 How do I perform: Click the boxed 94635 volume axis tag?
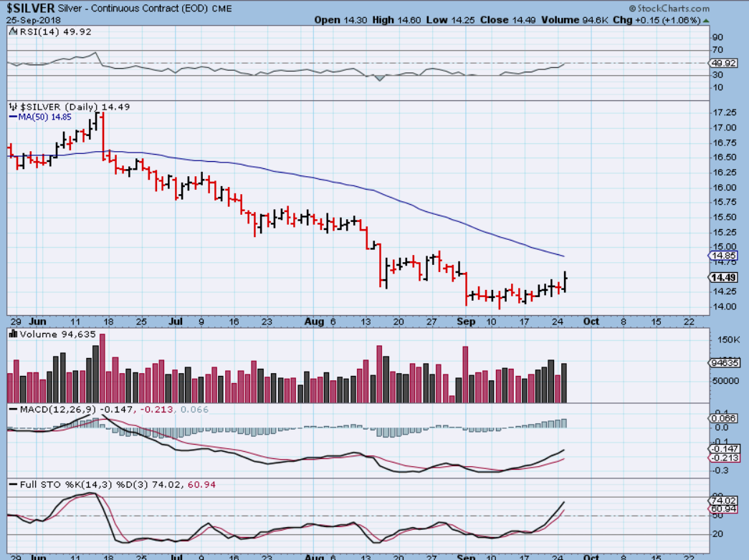pos(725,363)
